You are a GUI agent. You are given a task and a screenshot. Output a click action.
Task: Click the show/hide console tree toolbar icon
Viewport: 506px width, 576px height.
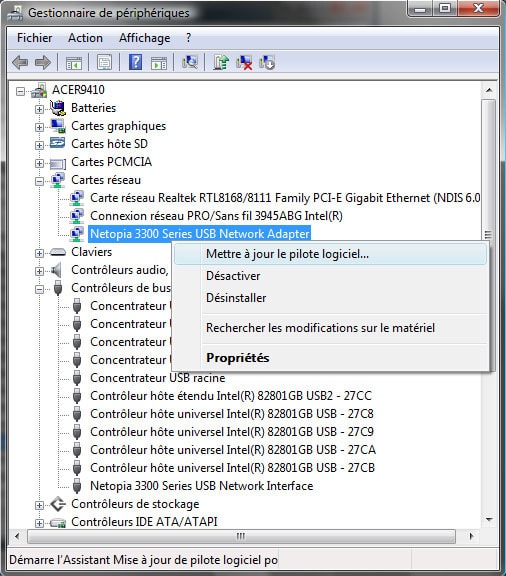[73, 63]
